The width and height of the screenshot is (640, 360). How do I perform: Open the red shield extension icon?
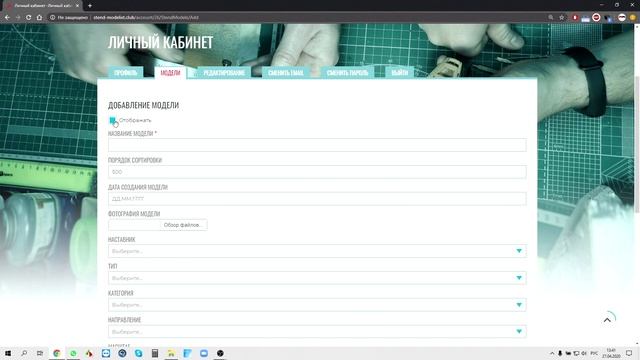pyautogui.click(x=575, y=18)
